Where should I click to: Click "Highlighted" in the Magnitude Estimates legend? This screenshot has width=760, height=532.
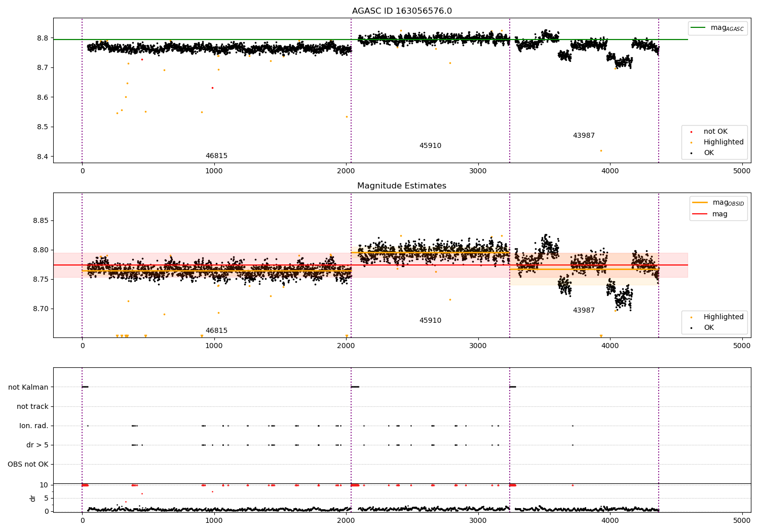pyautogui.click(x=724, y=317)
